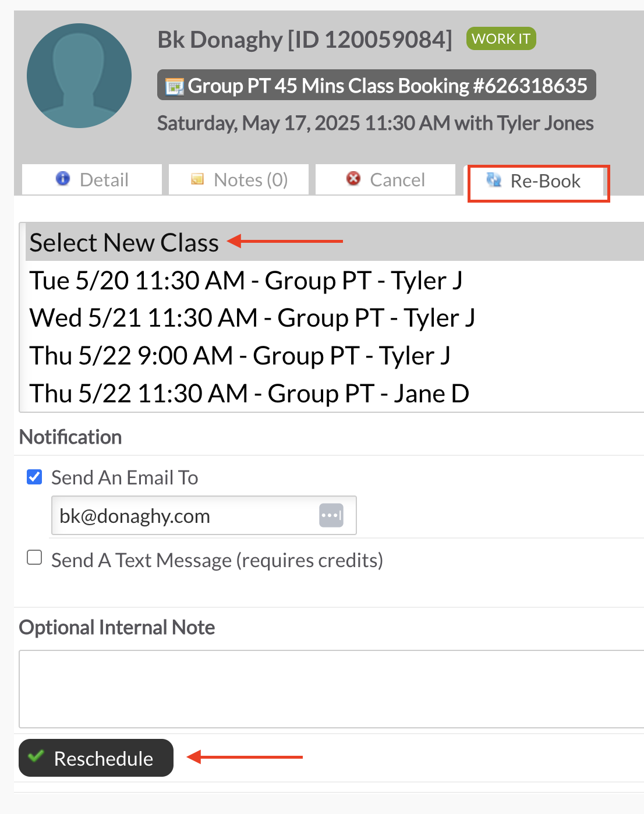Screen dimensions: 644x814
Task: Click the yellow note icon beside Notes
Action: click(x=197, y=179)
